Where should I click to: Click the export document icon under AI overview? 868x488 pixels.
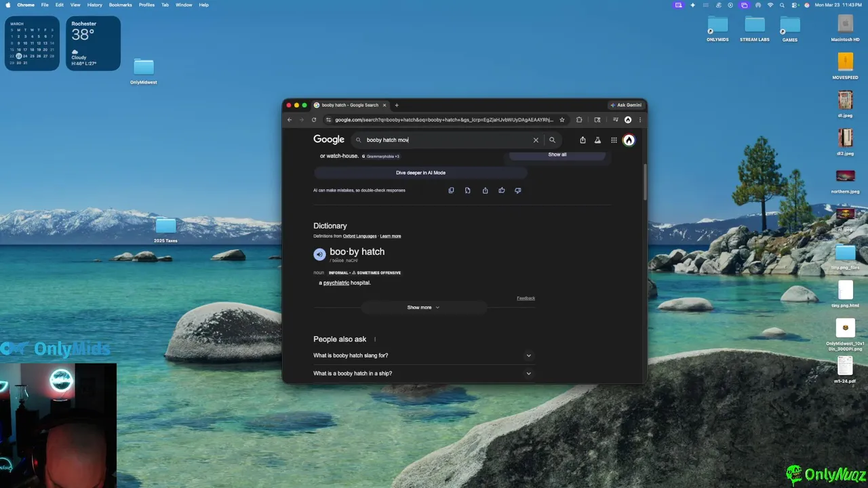pyautogui.click(x=467, y=190)
